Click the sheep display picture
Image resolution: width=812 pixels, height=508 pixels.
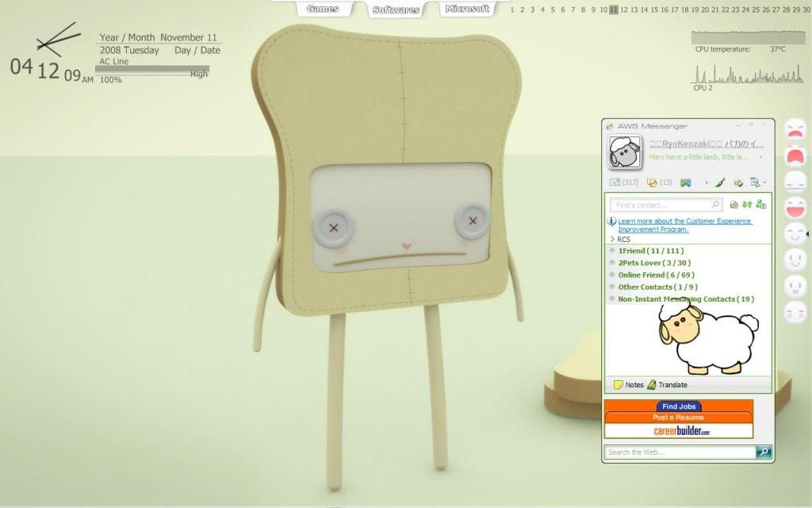(625, 152)
